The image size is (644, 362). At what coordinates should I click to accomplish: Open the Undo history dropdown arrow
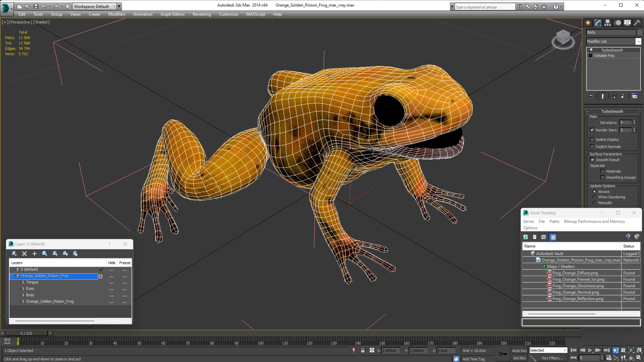pos(50,6)
